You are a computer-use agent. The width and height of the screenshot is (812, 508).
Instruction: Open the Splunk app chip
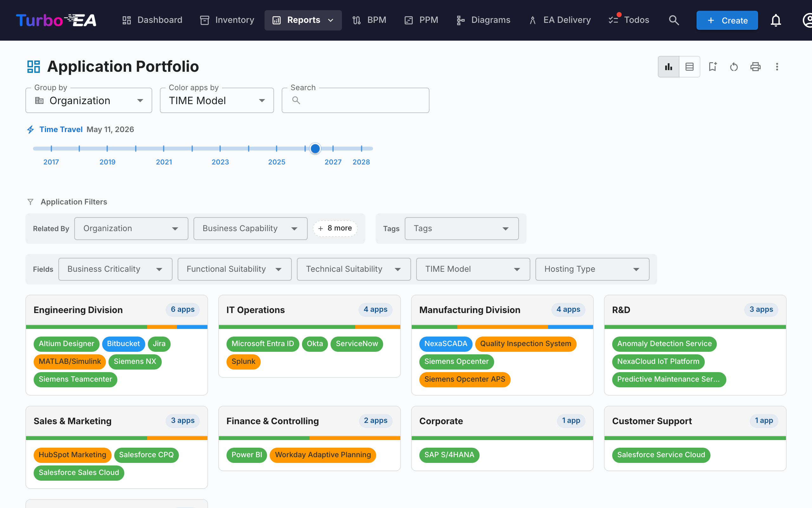pos(243,362)
